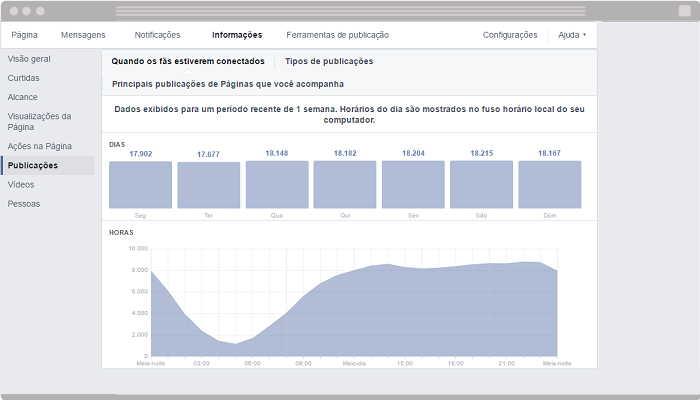Switch to Tipos de publicações tab
The width and height of the screenshot is (700, 400).
(x=329, y=61)
